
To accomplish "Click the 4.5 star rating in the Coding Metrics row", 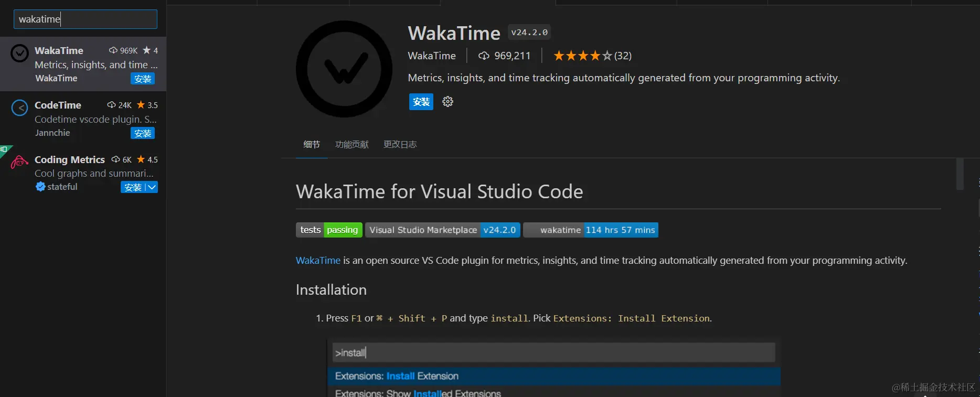I will (x=147, y=159).
